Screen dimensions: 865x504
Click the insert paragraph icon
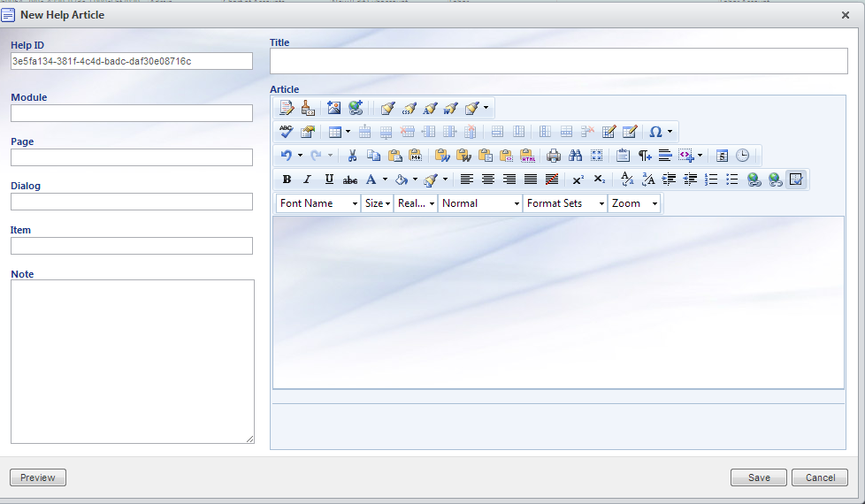(x=645, y=156)
